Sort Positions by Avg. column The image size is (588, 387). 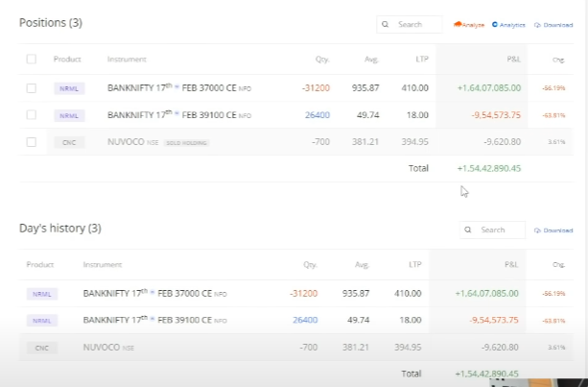pos(371,60)
